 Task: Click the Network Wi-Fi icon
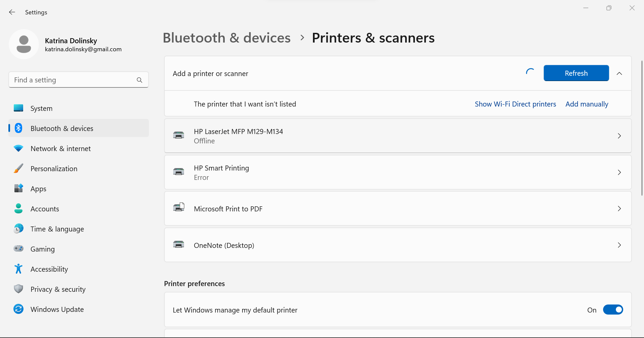pos(18,148)
